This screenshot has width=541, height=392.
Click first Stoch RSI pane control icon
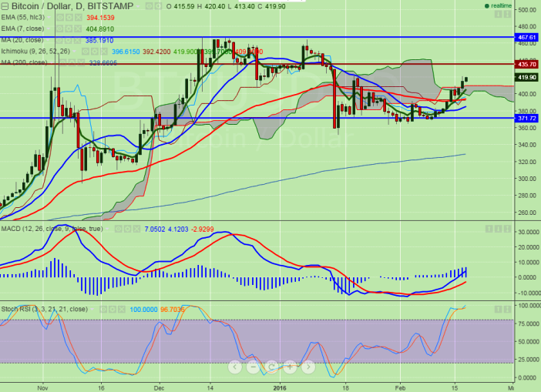click(x=498, y=310)
